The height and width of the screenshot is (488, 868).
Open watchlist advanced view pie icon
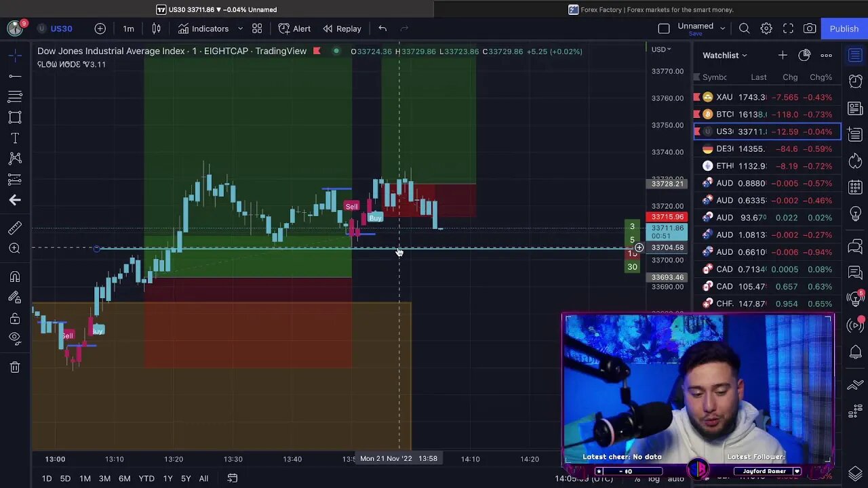pyautogui.click(x=804, y=56)
